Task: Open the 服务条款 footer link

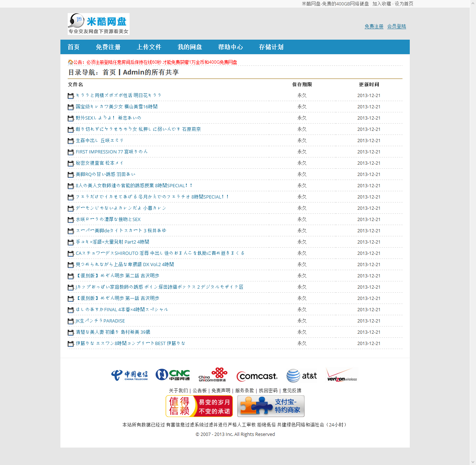Action: pos(245,390)
